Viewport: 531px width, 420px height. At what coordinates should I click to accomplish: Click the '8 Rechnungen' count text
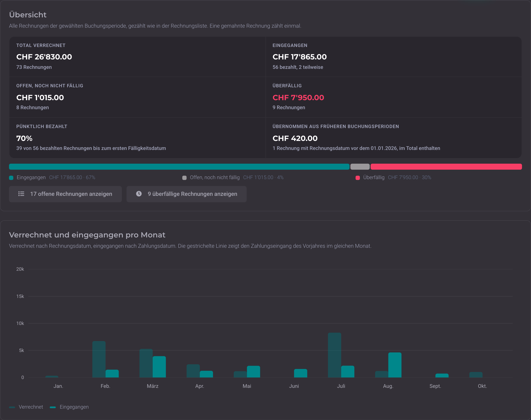coord(32,107)
